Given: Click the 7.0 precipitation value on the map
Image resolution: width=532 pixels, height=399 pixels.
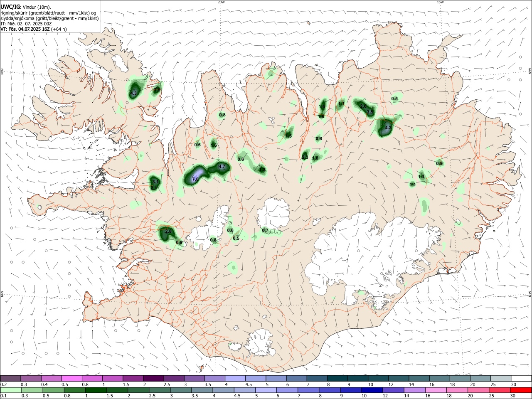Looking at the screenshot, I should click(x=195, y=179).
